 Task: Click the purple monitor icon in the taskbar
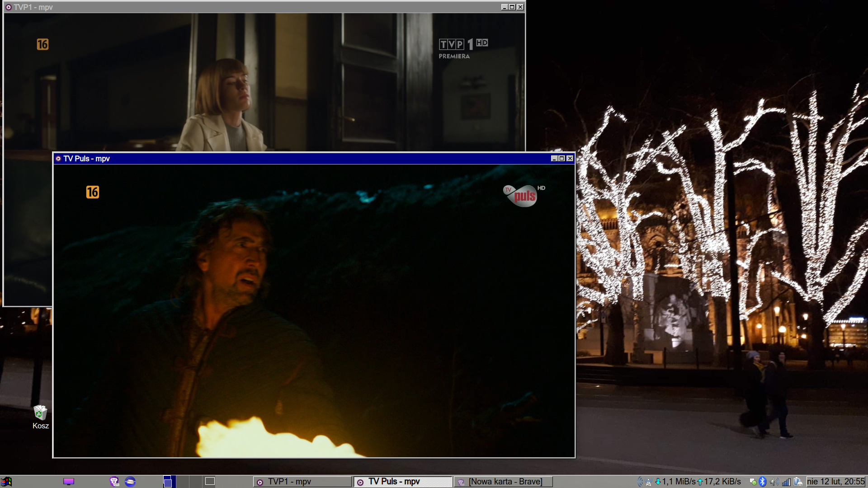[x=69, y=481]
